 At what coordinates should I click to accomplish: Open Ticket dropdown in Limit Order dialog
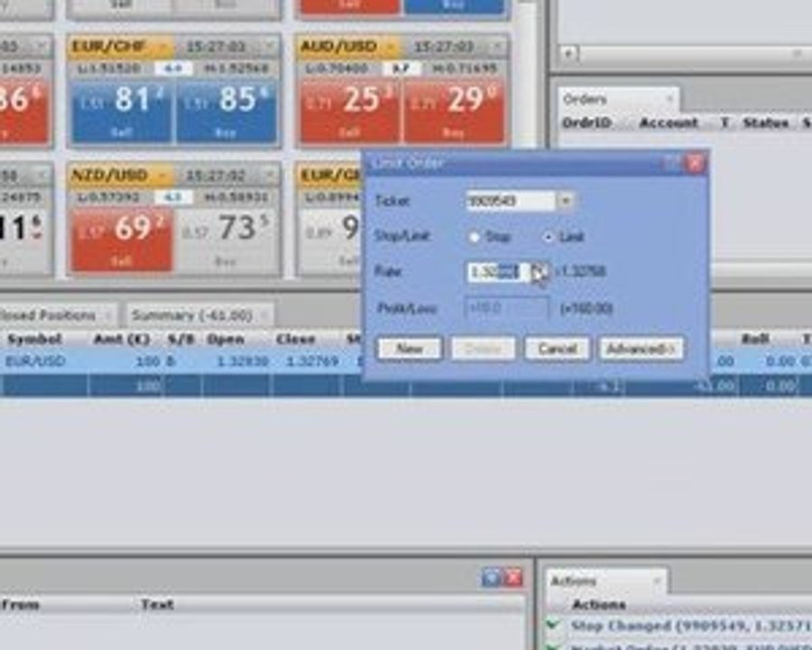pyautogui.click(x=566, y=200)
